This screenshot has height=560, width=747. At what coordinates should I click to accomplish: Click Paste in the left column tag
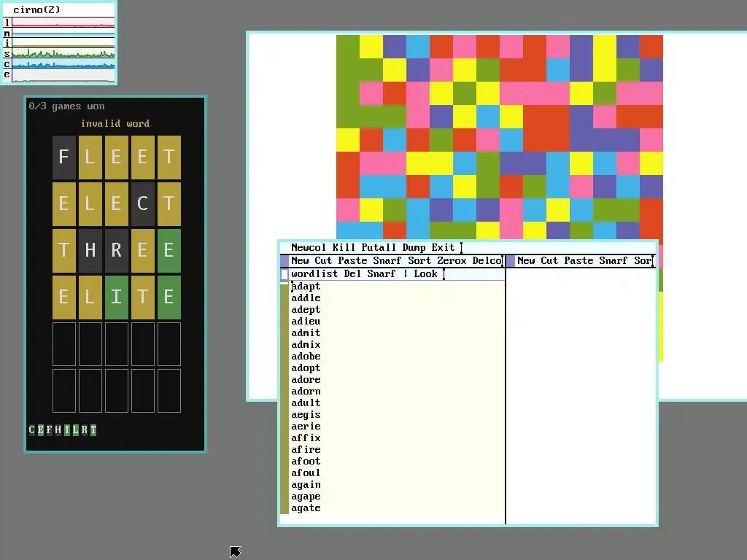352,260
